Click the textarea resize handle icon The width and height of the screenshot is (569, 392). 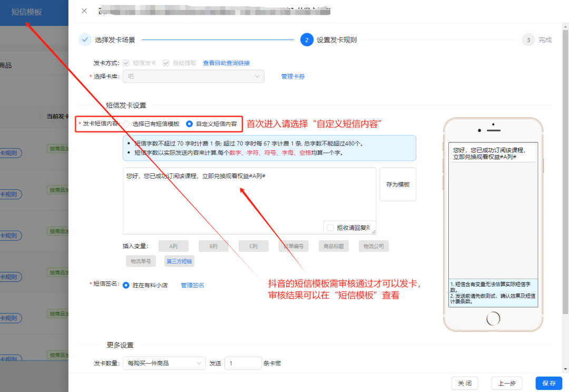(374, 232)
